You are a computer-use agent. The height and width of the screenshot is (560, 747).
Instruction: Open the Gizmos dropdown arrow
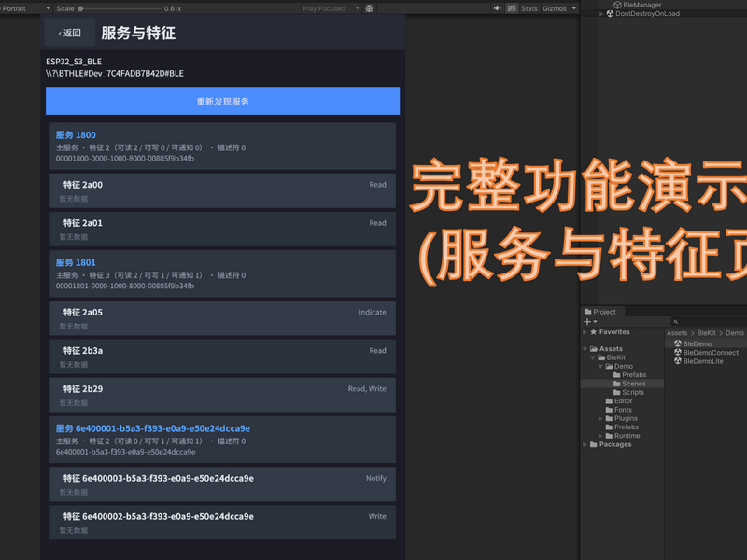(574, 8)
